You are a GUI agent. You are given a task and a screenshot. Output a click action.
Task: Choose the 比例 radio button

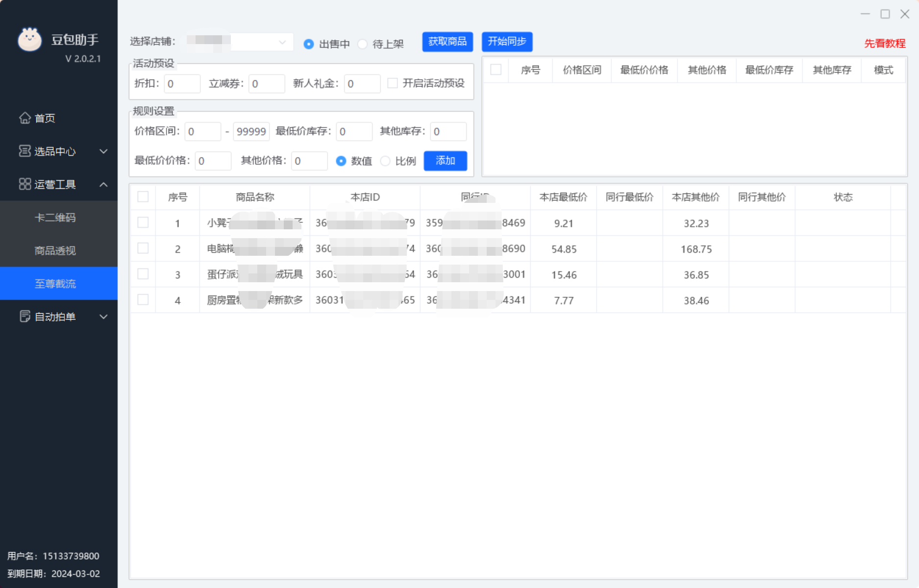click(385, 161)
